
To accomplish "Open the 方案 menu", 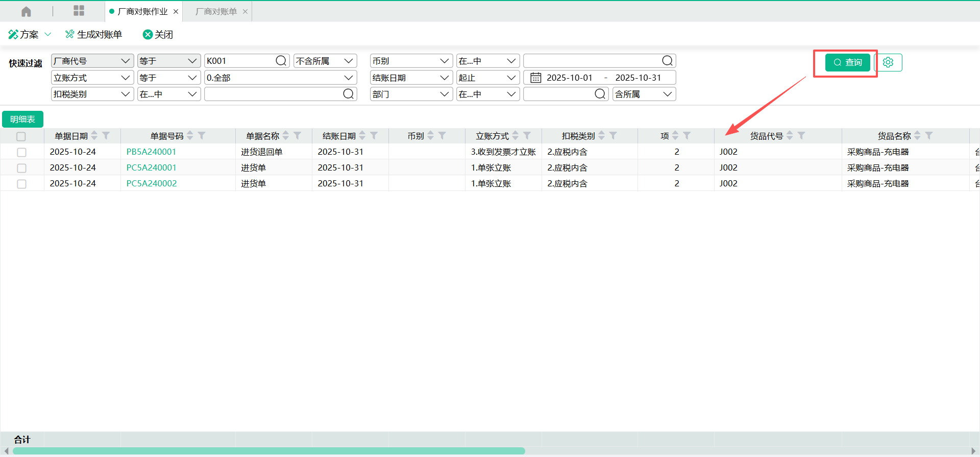I will point(30,34).
